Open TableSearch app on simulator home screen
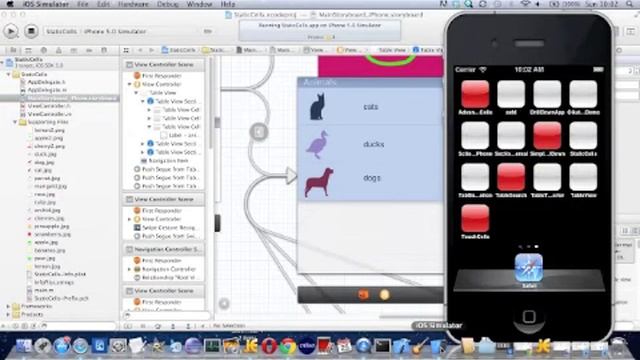Screen dimensions: 640x360 coord(511,180)
